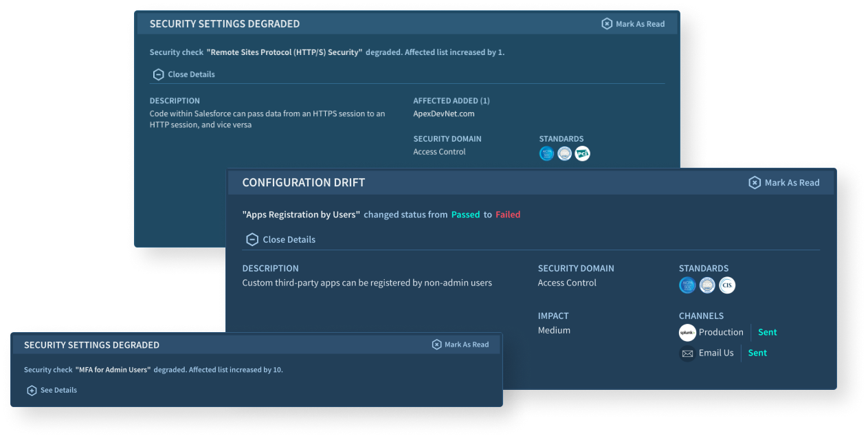This screenshot has width=868, height=438.
Task: Mark the Remote Sites Protocol alert as read
Action: tap(633, 24)
